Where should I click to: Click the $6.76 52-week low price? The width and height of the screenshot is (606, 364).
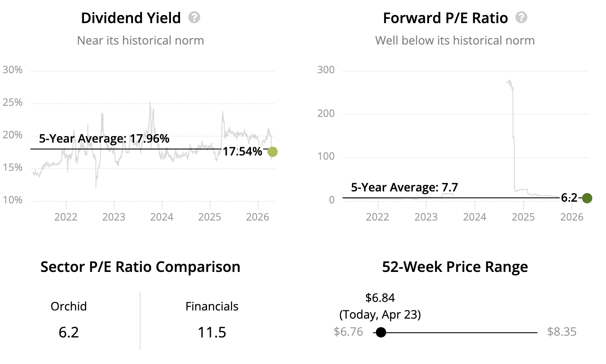348,332
